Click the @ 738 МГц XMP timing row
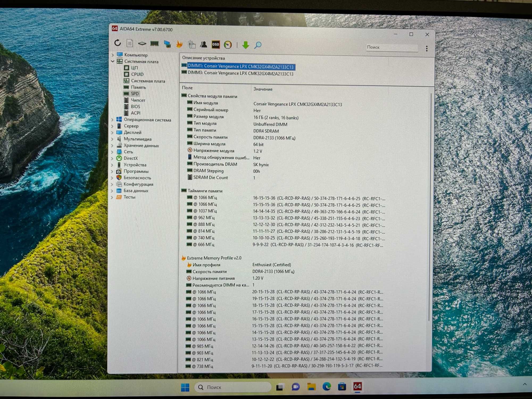 pyautogui.click(x=284, y=366)
